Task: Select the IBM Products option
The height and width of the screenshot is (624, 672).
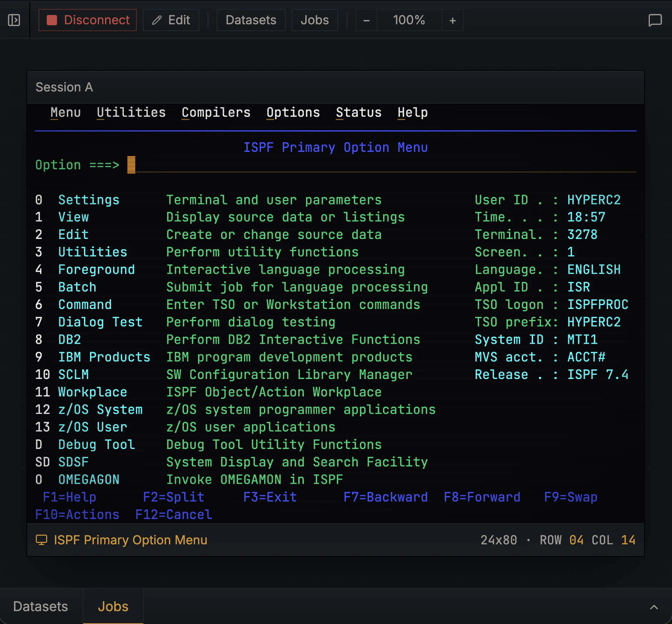Action: pos(104,357)
